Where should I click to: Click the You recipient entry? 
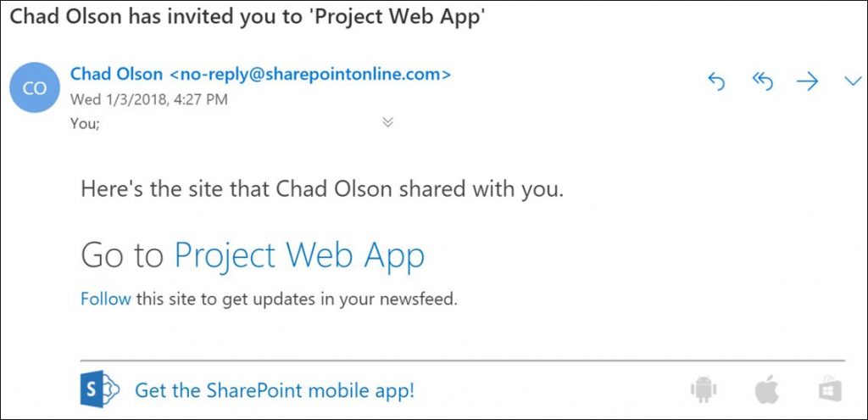click(85, 124)
